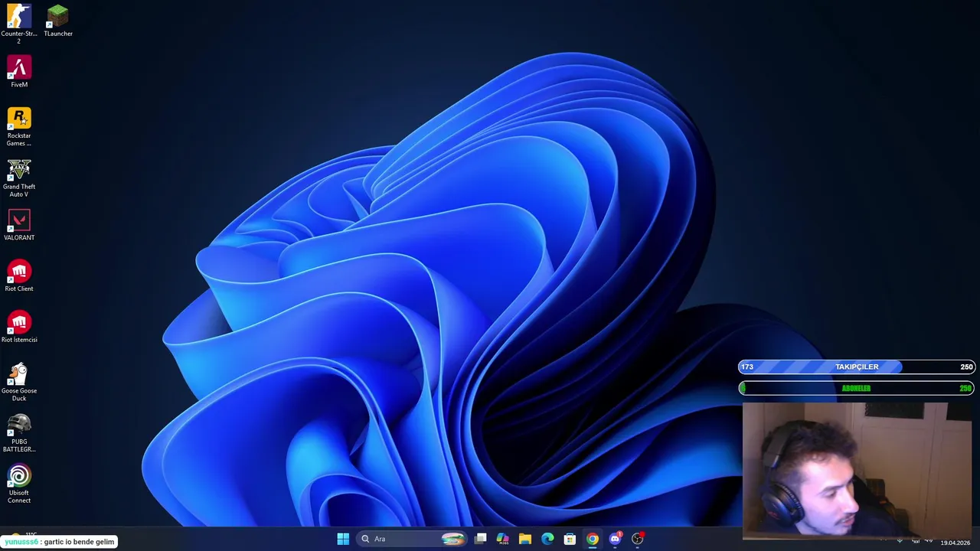This screenshot has height=551, width=980.
Task: Select the Riot Client desktop icon
Action: (x=19, y=276)
